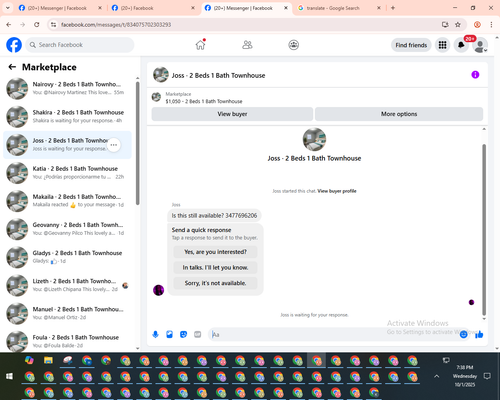Viewport: 500px width, 400px height.
Task: Open the Windows Start menu
Action: [x=9, y=376]
